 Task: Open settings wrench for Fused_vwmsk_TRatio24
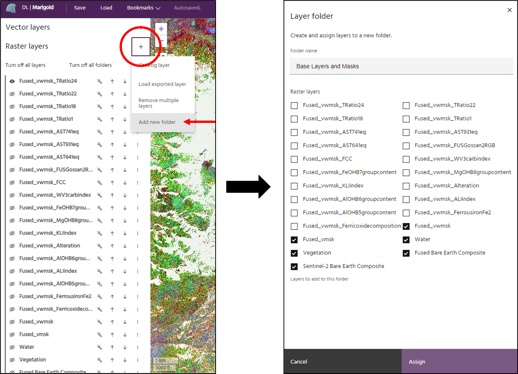click(x=99, y=81)
